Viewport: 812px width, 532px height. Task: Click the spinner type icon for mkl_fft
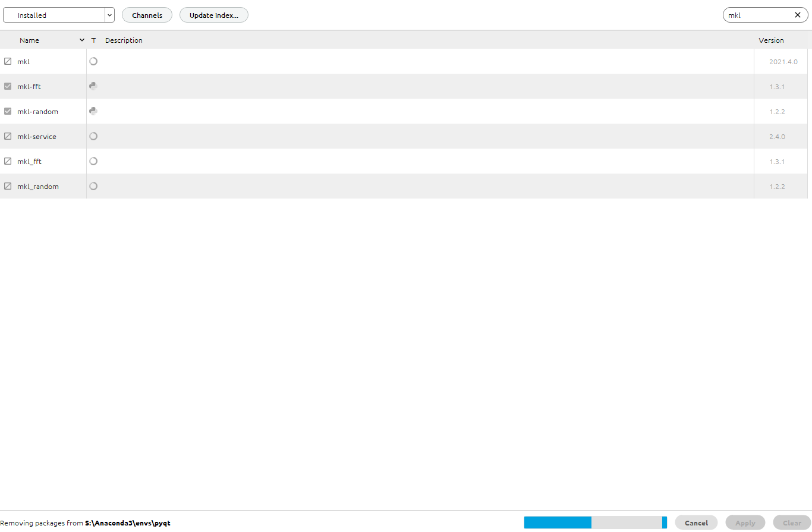93,161
